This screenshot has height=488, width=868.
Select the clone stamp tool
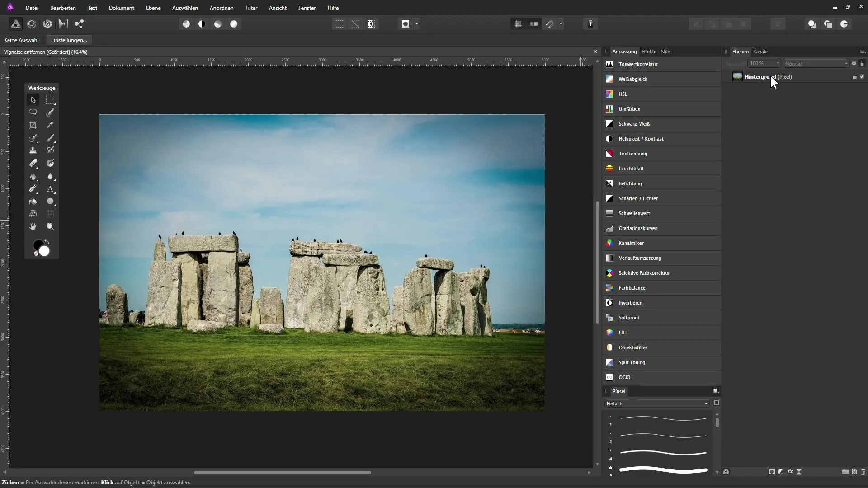pos(33,150)
